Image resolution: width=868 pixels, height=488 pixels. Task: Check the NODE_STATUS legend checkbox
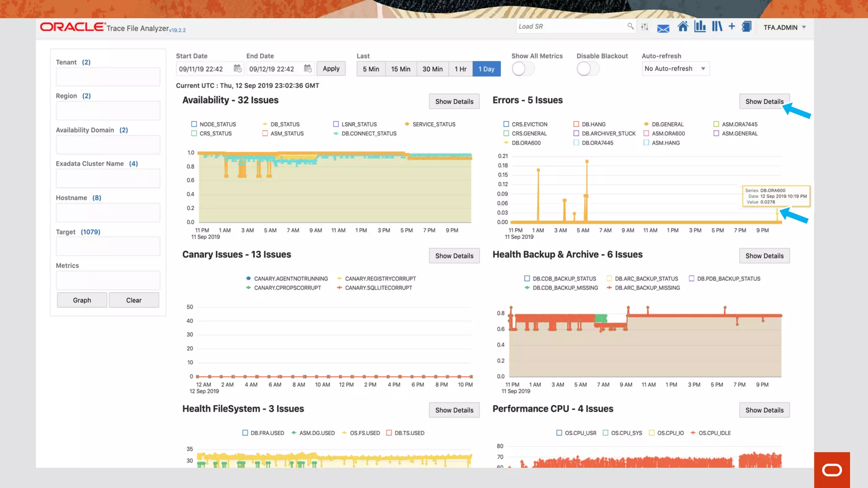(x=194, y=124)
